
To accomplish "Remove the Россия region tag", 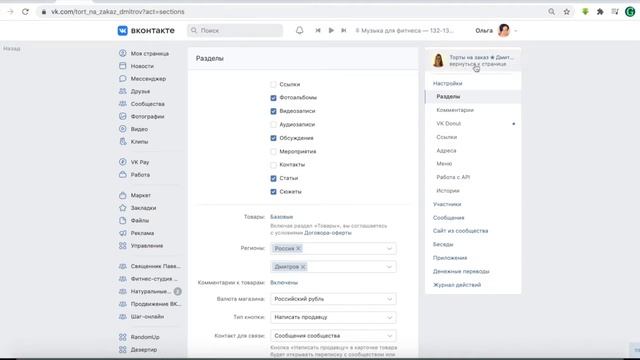I will click(298, 249).
